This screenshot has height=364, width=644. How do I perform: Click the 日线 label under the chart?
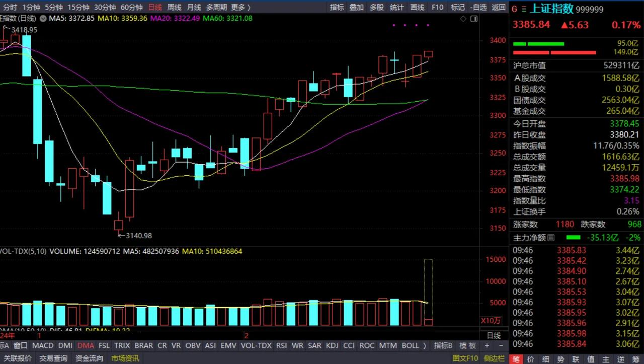point(494,335)
